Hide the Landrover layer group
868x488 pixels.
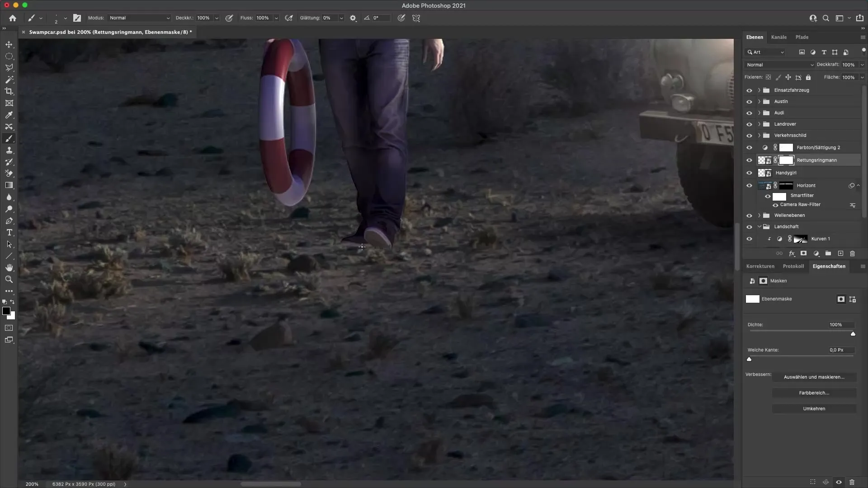pyautogui.click(x=750, y=124)
